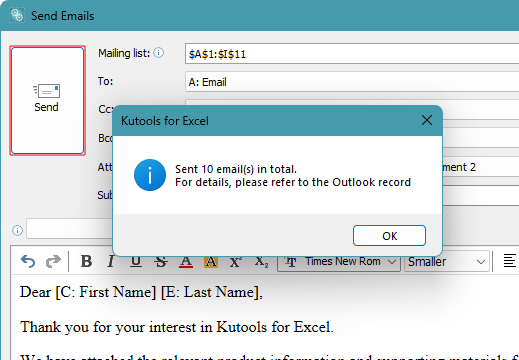
Task: Click the input field beside the lower info icon
Action: pyautogui.click(x=70, y=229)
